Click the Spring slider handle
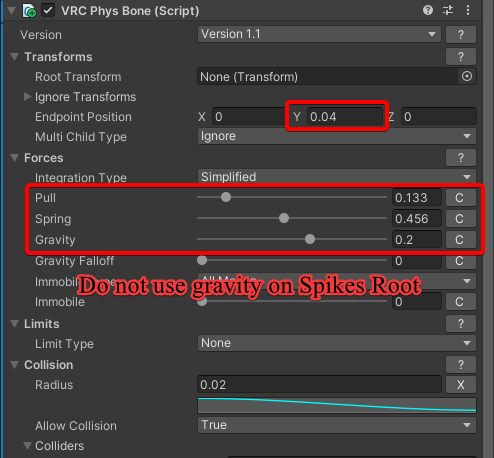 (x=284, y=218)
